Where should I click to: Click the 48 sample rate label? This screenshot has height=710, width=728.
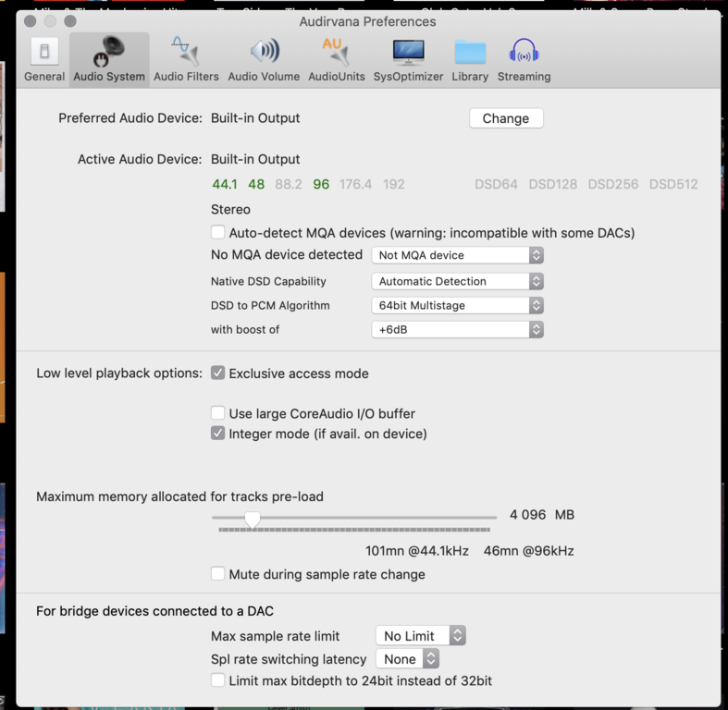(x=256, y=184)
